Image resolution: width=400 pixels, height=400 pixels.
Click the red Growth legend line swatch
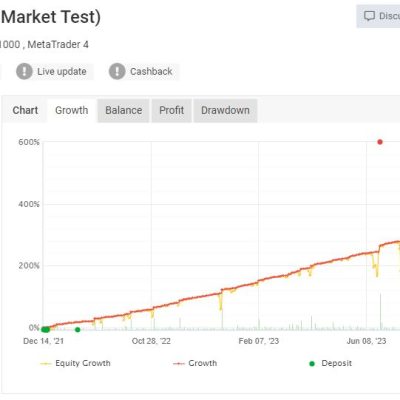[179, 364]
